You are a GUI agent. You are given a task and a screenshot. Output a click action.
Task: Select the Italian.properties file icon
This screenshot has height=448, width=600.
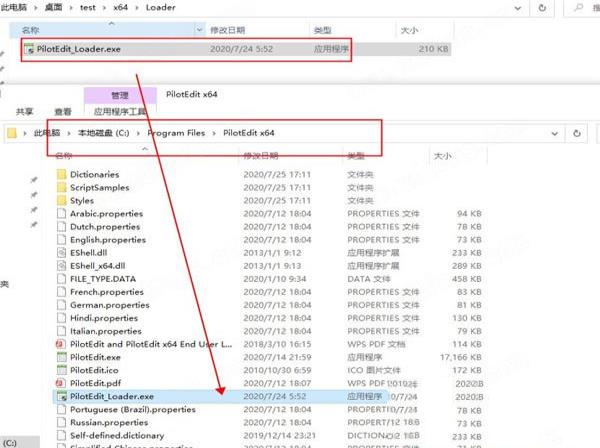click(x=61, y=331)
